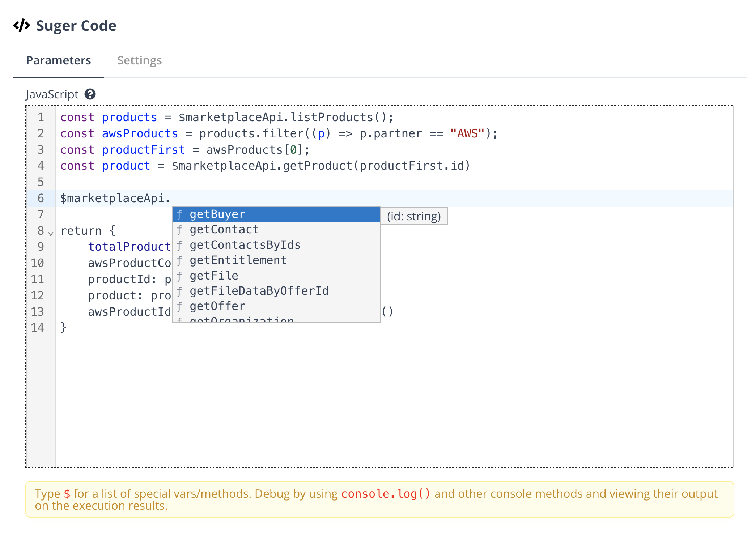Click empty editor area below code
The width and height of the screenshot is (756, 536).
362,398
